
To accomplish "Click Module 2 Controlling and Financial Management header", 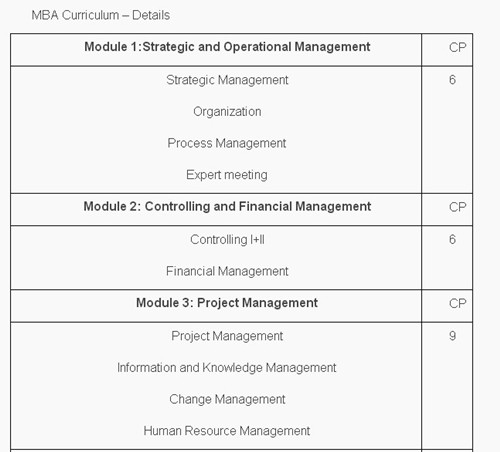I will (227, 206).
